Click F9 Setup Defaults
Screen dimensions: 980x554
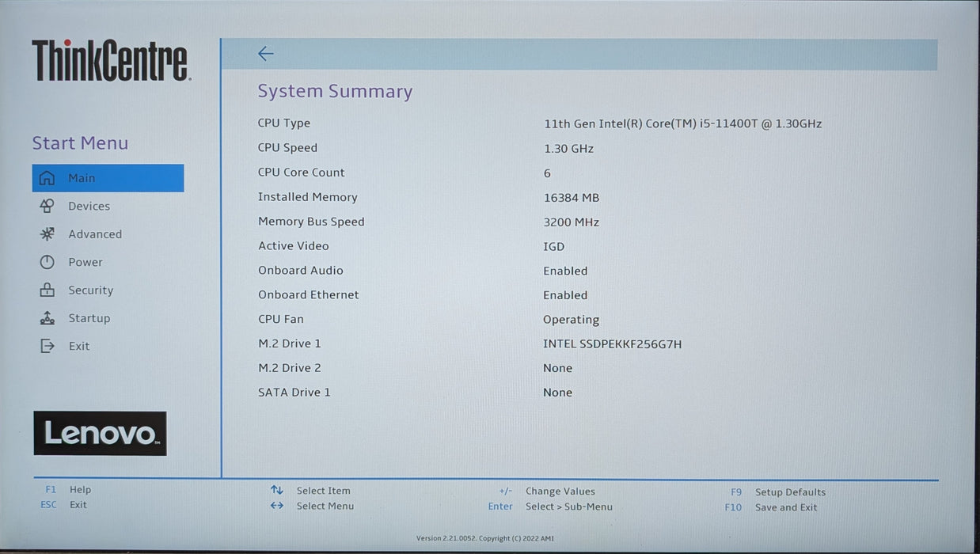[778, 492]
